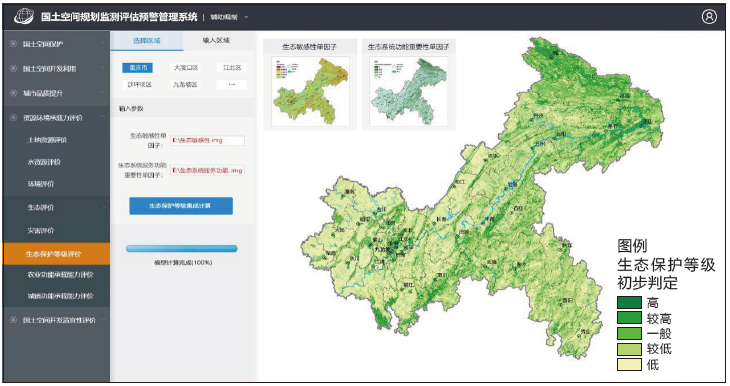
Task: Collapse the 资源环境承载力评价 menu chevron
Action: pyautogui.click(x=103, y=118)
